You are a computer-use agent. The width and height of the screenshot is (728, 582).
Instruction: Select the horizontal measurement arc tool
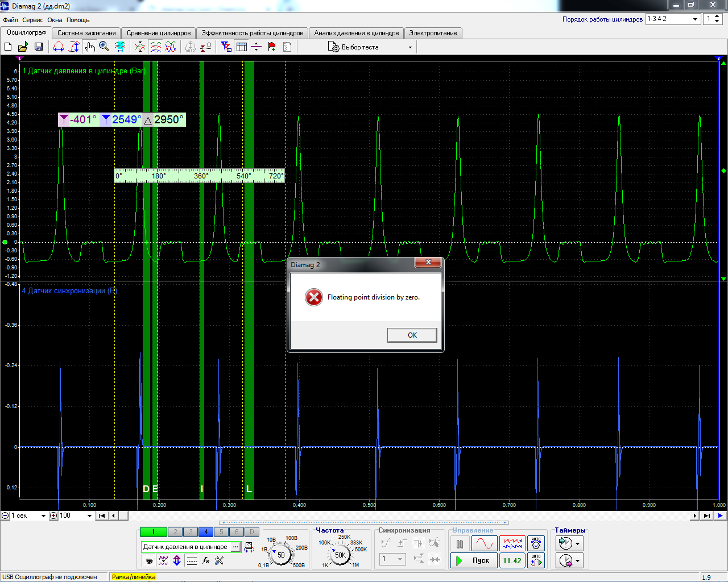pos(59,47)
